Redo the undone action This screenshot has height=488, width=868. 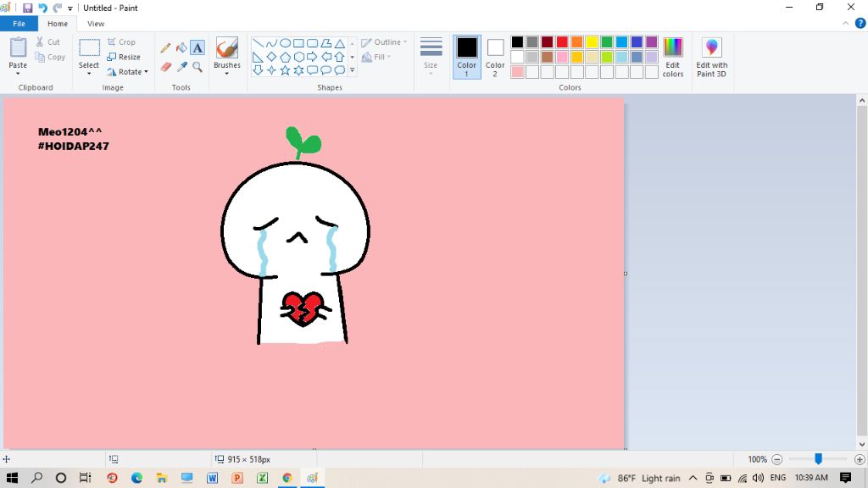[x=57, y=8]
